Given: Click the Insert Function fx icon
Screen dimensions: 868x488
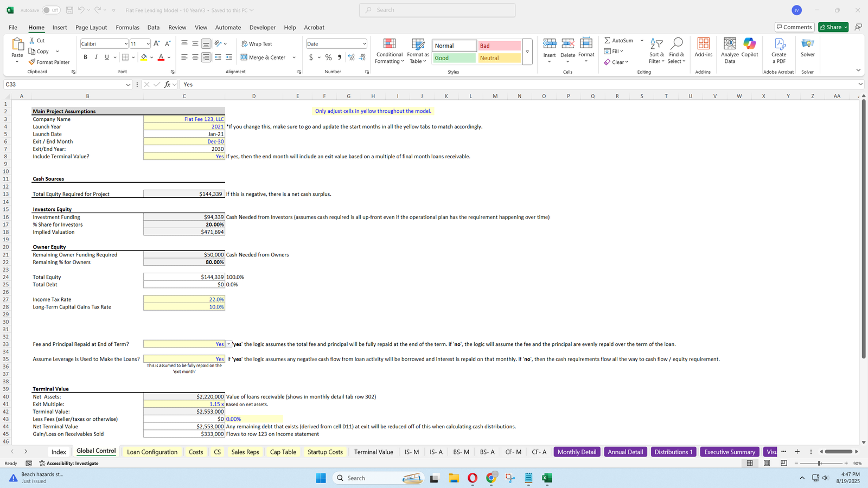Looking at the screenshot, I should (x=168, y=85).
